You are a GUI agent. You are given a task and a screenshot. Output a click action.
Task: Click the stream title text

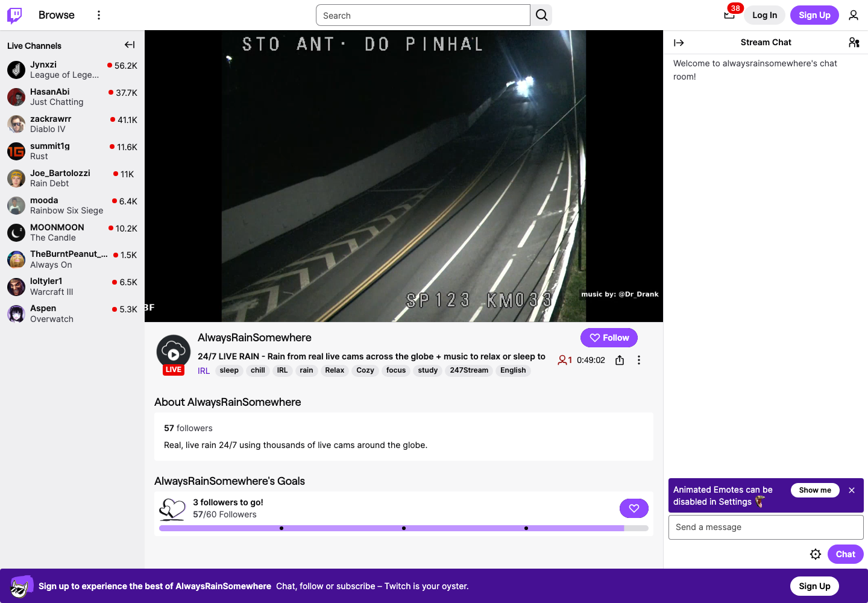[x=371, y=356]
